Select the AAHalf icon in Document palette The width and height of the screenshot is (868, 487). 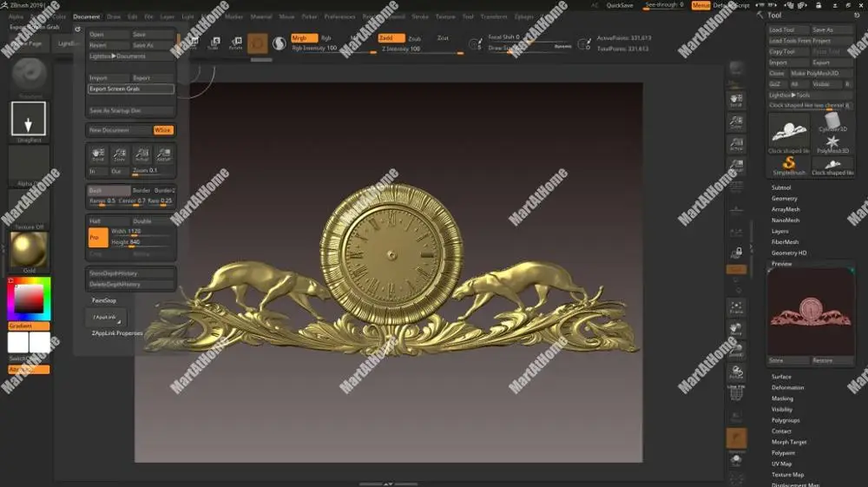(x=163, y=155)
